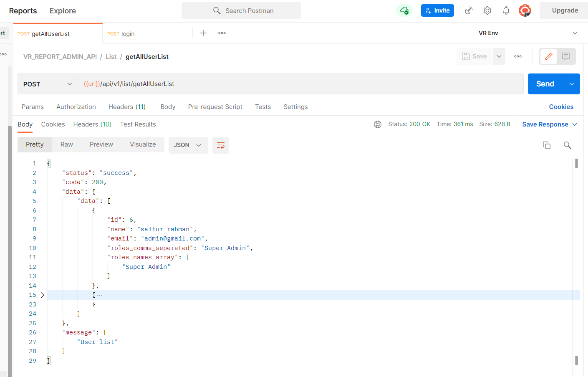Image resolution: width=588 pixels, height=377 pixels.
Task: Click the search magnifier icon in Search Postman
Action: coord(217,10)
